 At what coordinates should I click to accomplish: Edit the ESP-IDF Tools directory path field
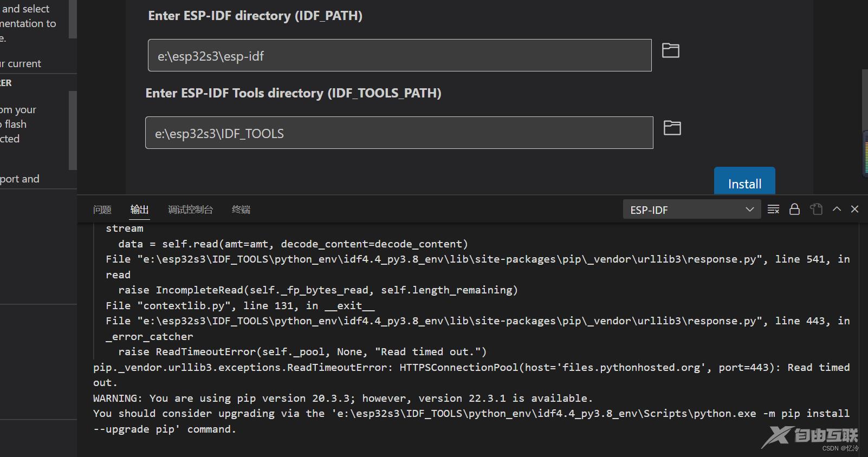pyautogui.click(x=399, y=133)
